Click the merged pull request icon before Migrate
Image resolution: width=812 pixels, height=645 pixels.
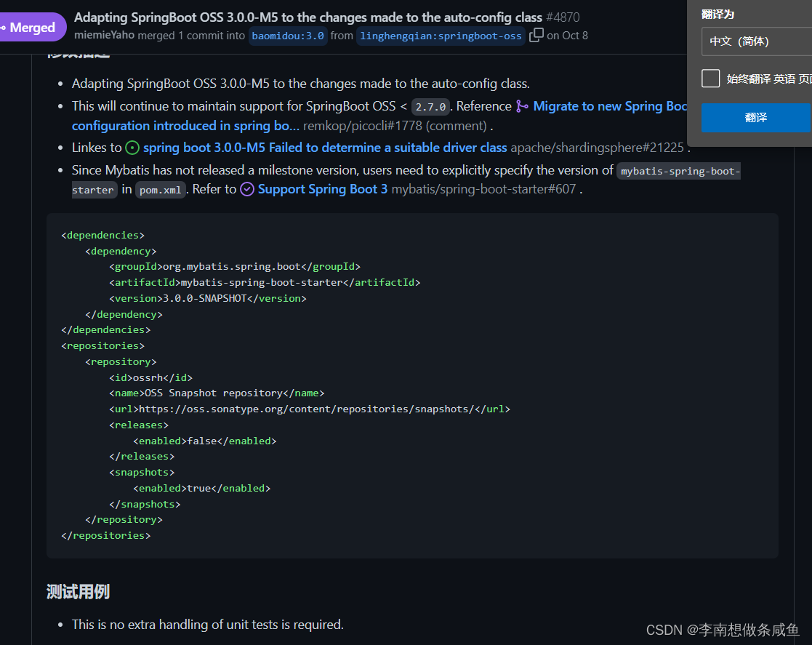click(522, 106)
